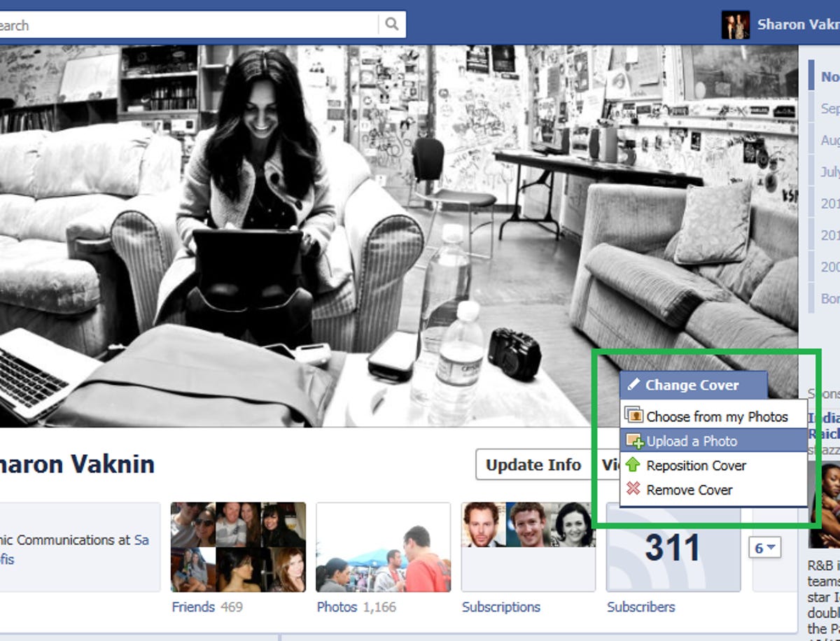840x641 pixels.
Task: Open the Friends thumbnail collage
Action: 238,547
